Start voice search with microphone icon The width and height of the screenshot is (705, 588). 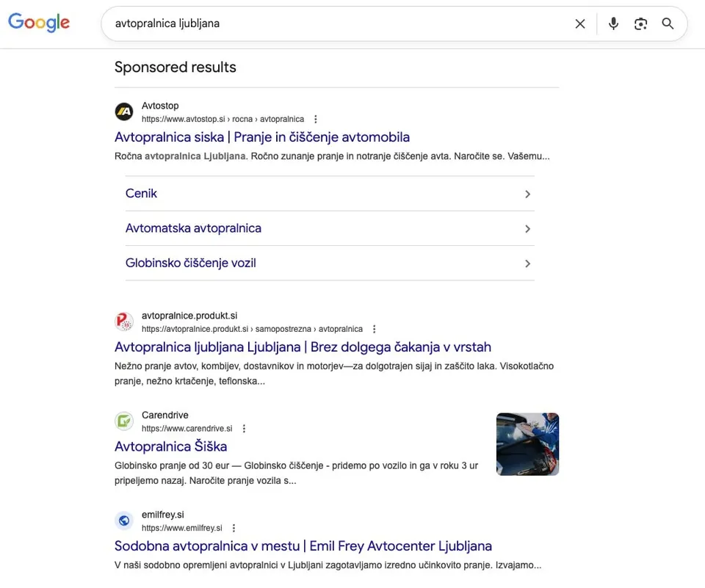(613, 23)
